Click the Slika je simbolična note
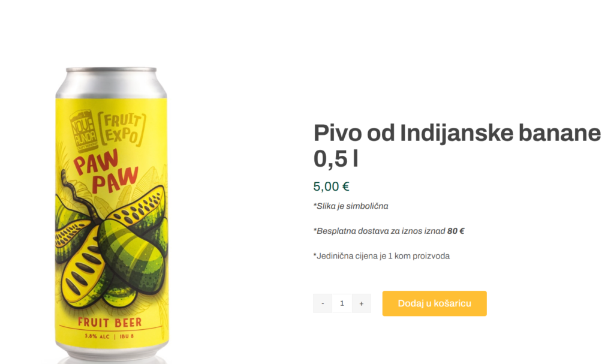This screenshot has height=364, width=614. click(x=350, y=206)
